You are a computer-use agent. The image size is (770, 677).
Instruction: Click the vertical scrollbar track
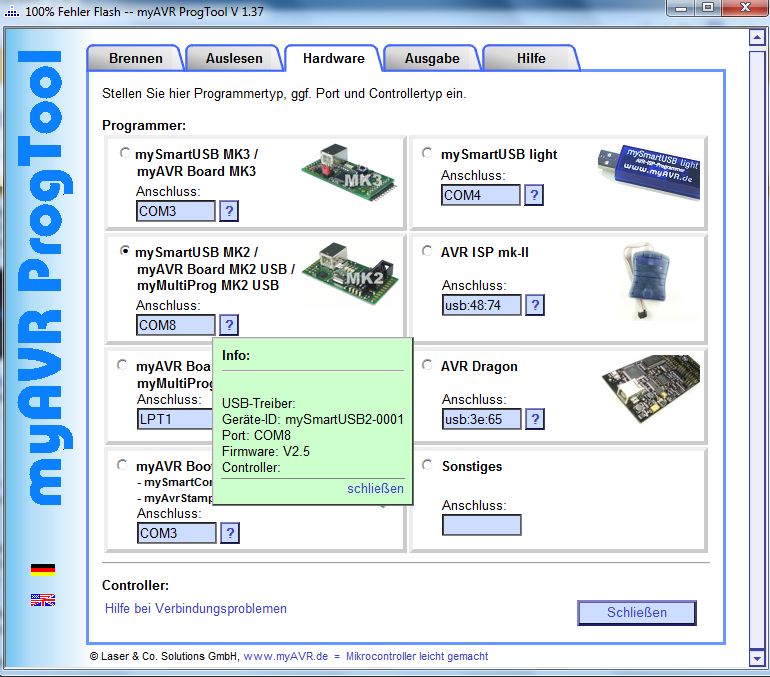[757, 348]
